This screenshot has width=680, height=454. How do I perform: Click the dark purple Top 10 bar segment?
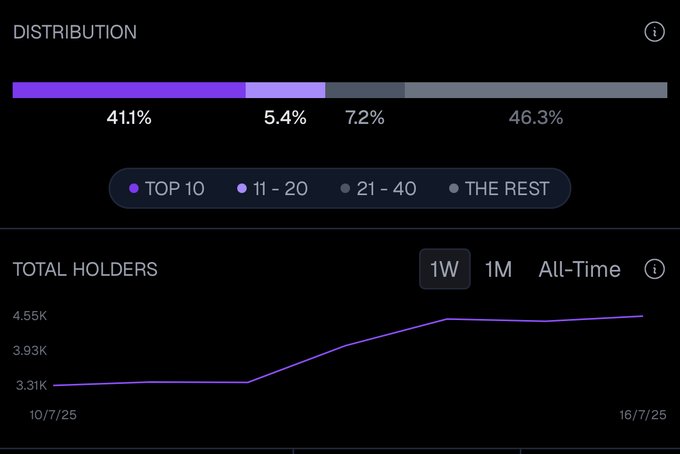tap(128, 90)
